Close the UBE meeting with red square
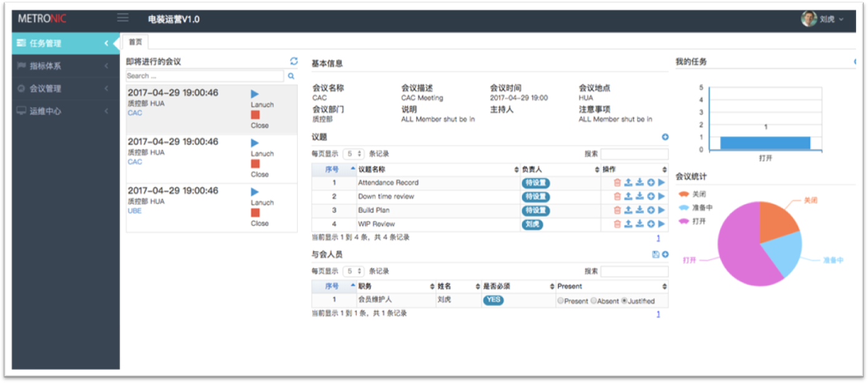 [255, 213]
